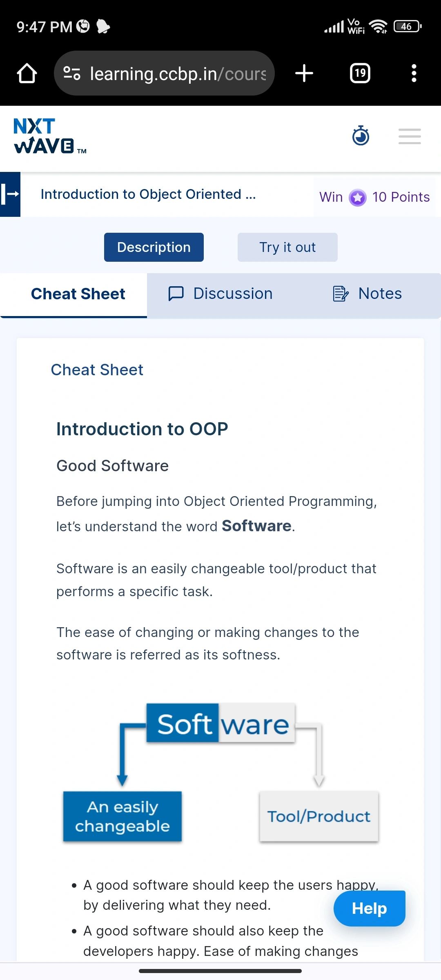Image resolution: width=441 pixels, height=980 pixels.
Task: Expand the course sidebar arrow panel
Action: pyautogui.click(x=10, y=194)
